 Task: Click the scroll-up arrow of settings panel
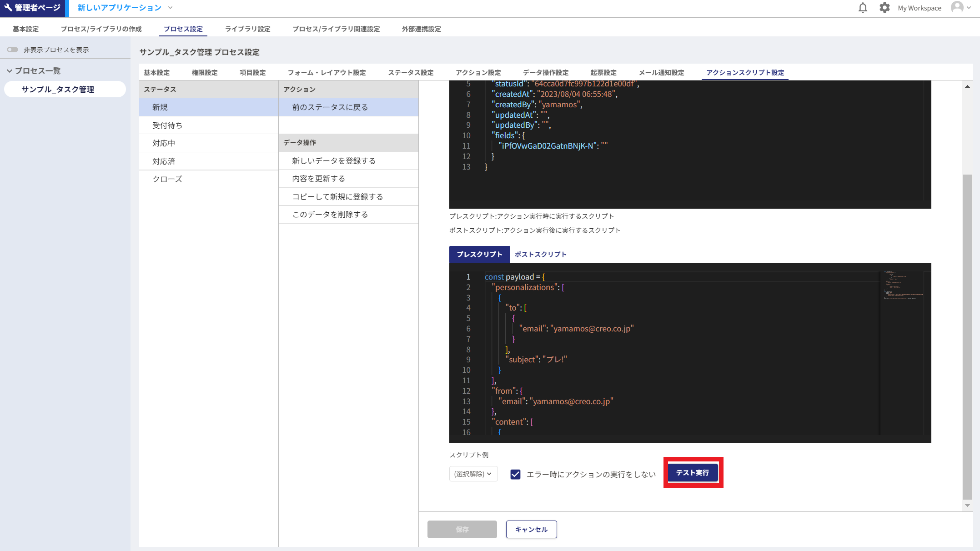tap(967, 86)
